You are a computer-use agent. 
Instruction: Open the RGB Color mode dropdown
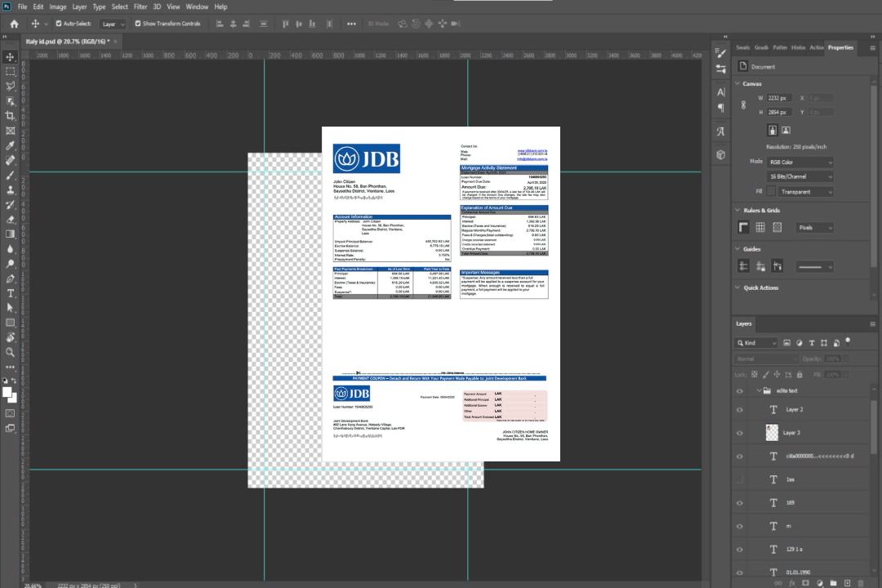click(x=800, y=163)
